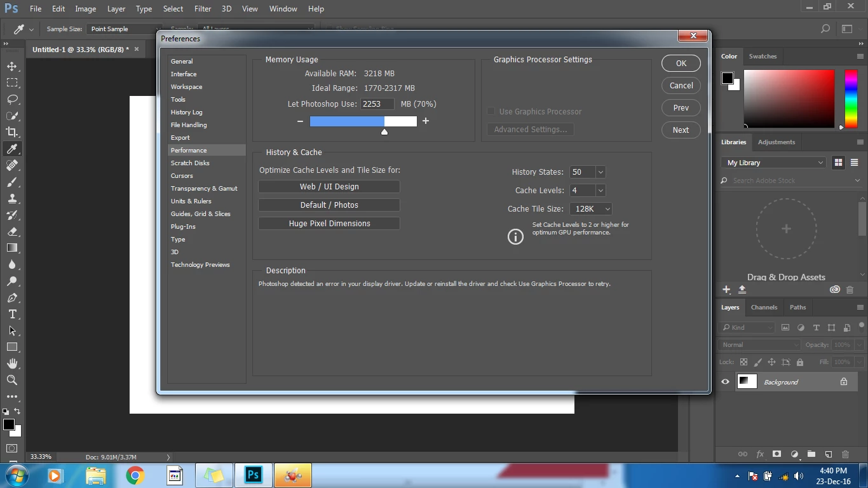
Task: Switch to the Swatches tab
Action: click(763, 56)
